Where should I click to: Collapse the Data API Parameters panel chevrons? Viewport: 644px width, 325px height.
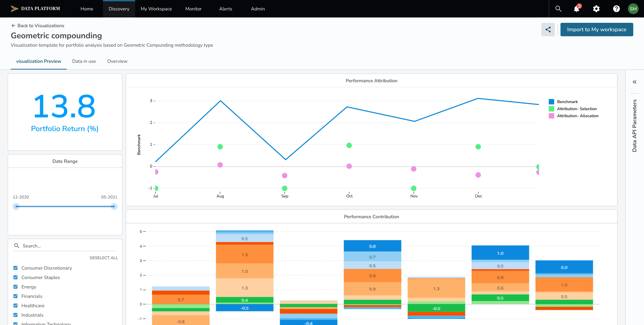634,82
